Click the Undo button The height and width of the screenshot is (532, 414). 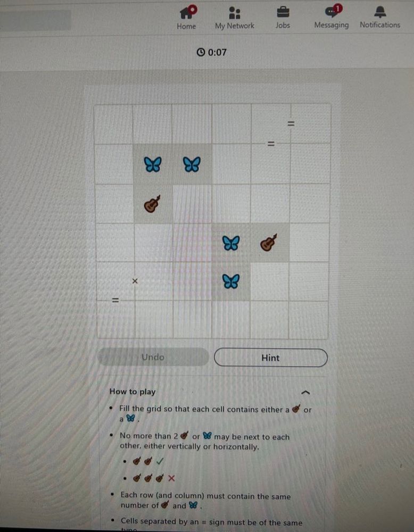pyautogui.click(x=153, y=357)
